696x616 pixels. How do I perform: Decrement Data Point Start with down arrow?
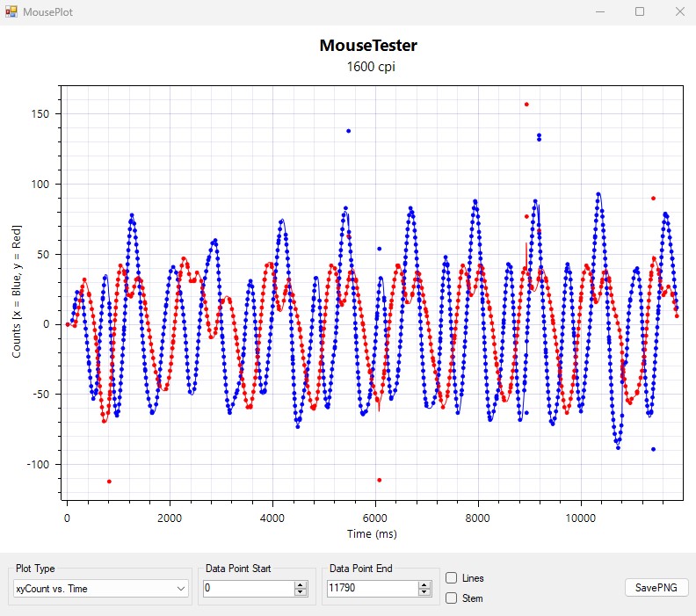[301, 592]
